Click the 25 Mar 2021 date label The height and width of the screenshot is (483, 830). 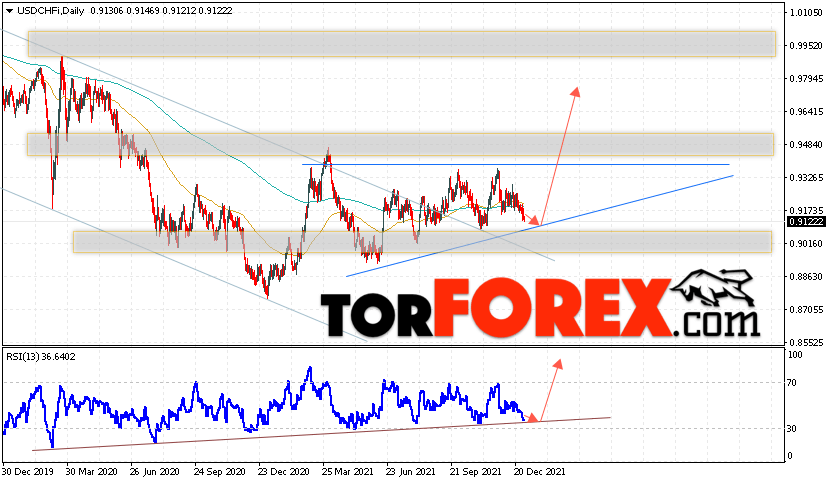point(348,471)
